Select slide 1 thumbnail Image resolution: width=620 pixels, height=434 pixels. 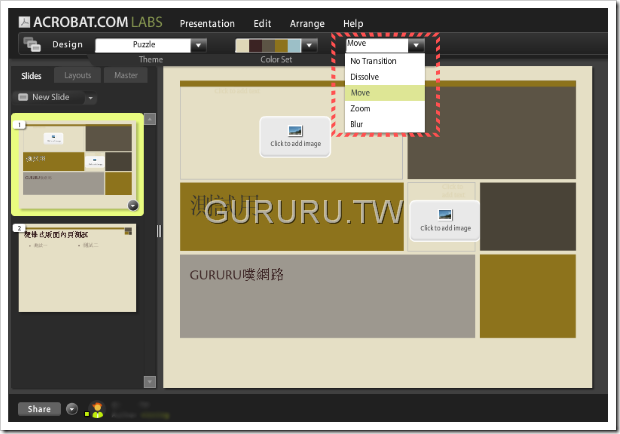(78, 164)
